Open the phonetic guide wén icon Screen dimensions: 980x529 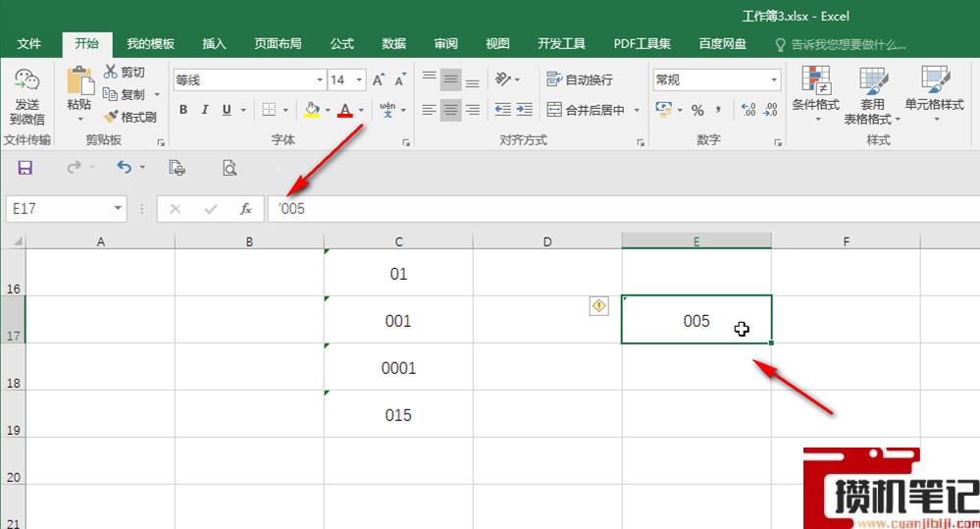click(x=387, y=110)
